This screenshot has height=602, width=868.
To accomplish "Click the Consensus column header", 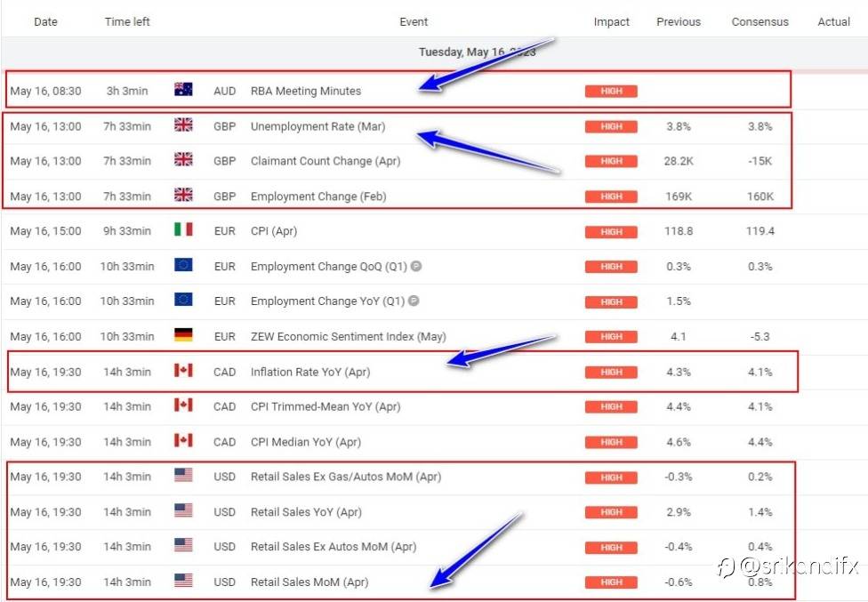I will [x=759, y=21].
